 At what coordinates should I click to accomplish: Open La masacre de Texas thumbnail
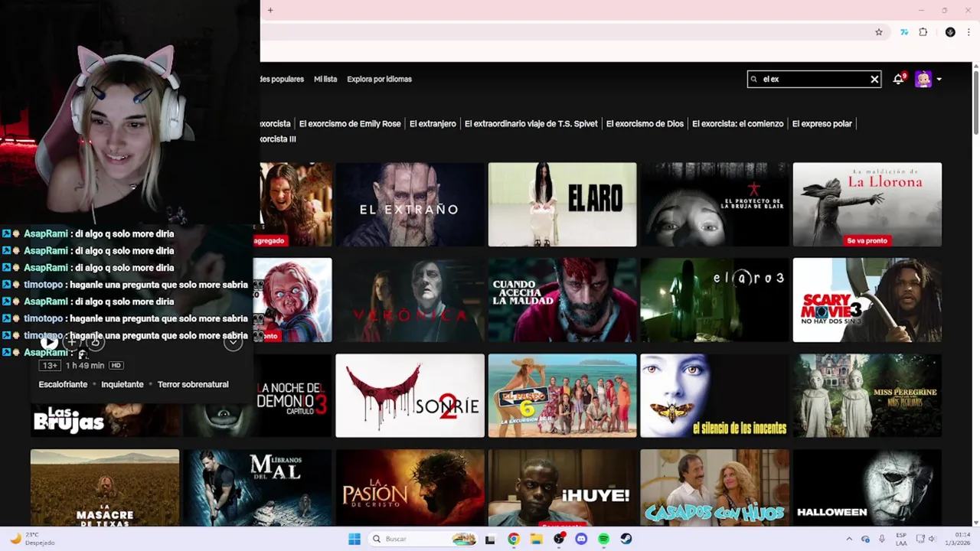point(105,487)
